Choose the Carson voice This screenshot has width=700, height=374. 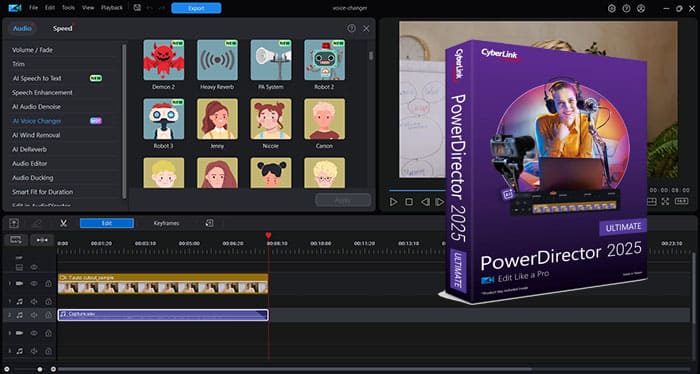pos(325,119)
